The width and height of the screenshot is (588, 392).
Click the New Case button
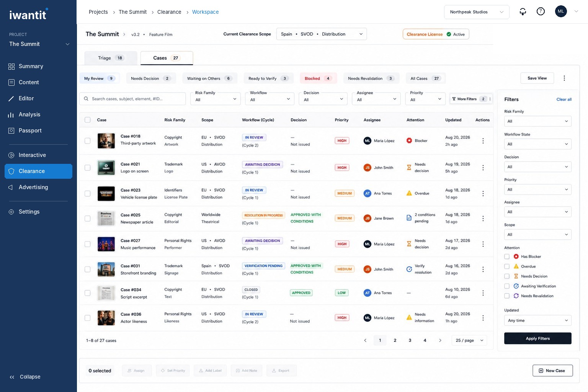coord(552,371)
